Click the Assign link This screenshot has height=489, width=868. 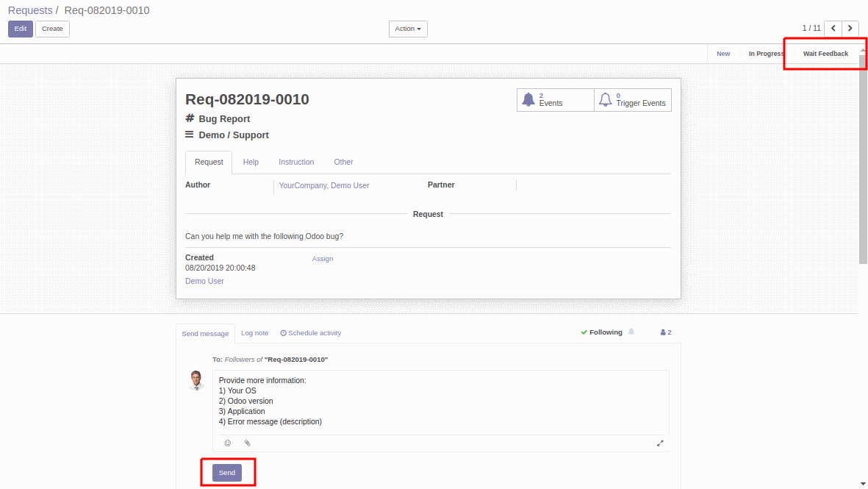pyautogui.click(x=322, y=259)
